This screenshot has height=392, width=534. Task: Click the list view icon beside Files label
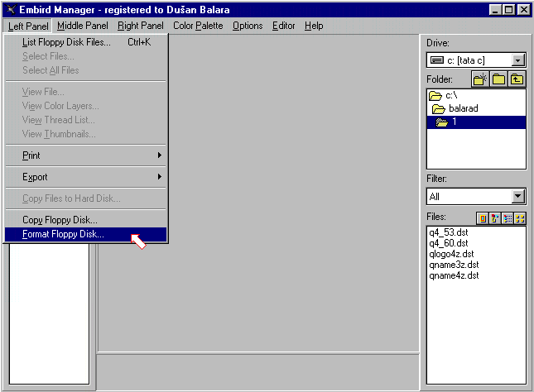508,218
